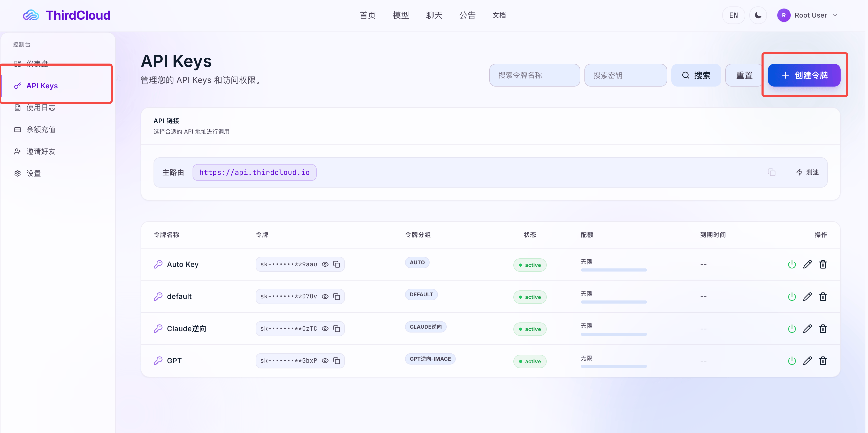
Task: Click the api.thirdcloud.io URL chip
Action: [254, 172]
